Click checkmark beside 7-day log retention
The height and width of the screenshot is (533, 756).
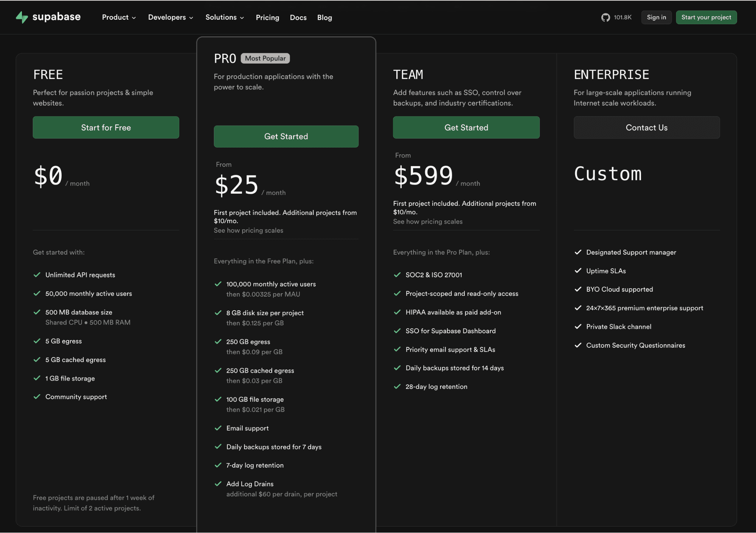[218, 465]
